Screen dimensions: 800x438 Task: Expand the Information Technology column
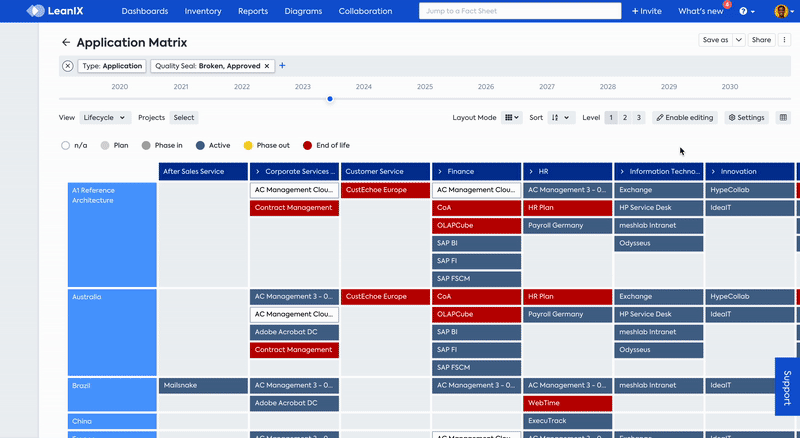pyautogui.click(x=622, y=172)
